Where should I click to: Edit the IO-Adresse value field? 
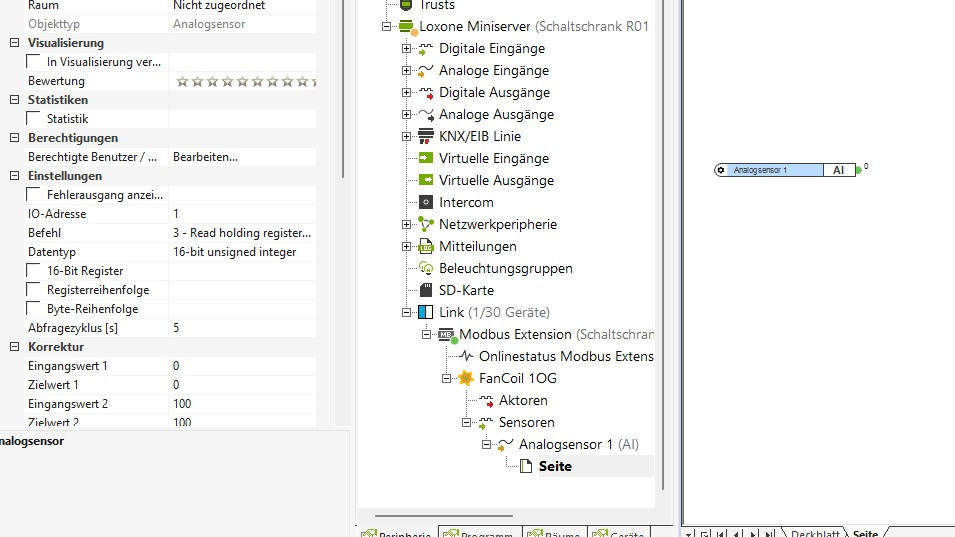pyautogui.click(x=242, y=214)
